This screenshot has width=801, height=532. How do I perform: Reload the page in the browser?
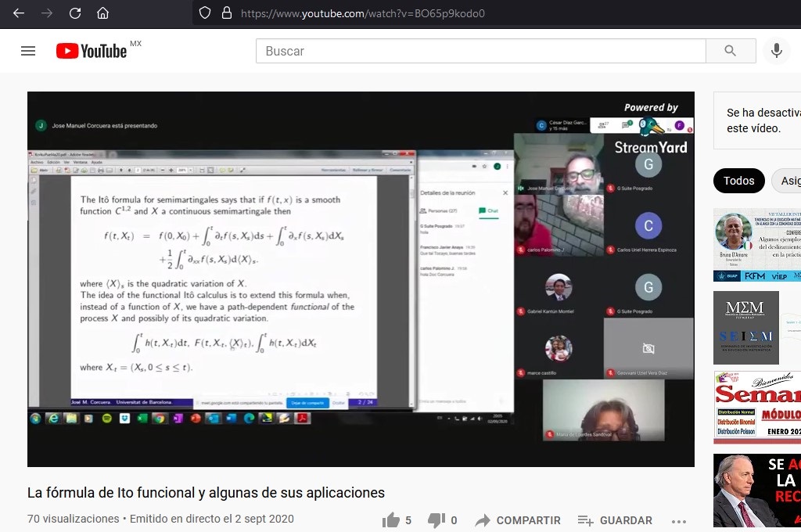click(x=75, y=13)
